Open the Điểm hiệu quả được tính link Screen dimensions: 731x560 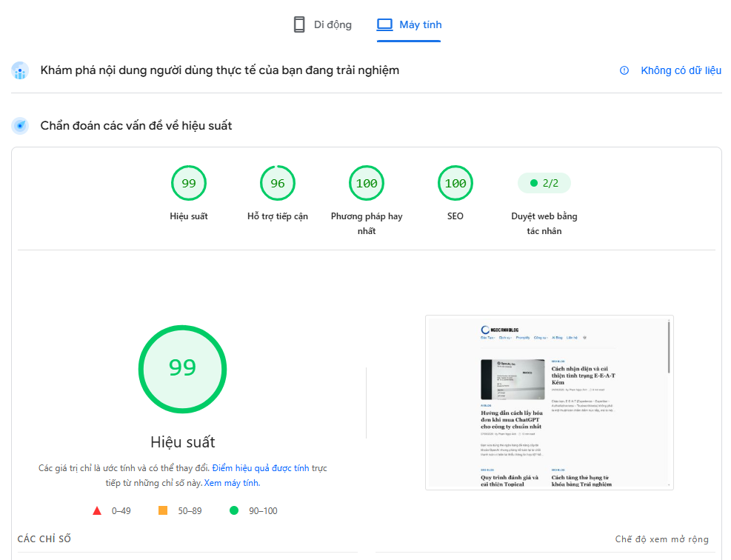coord(261,467)
